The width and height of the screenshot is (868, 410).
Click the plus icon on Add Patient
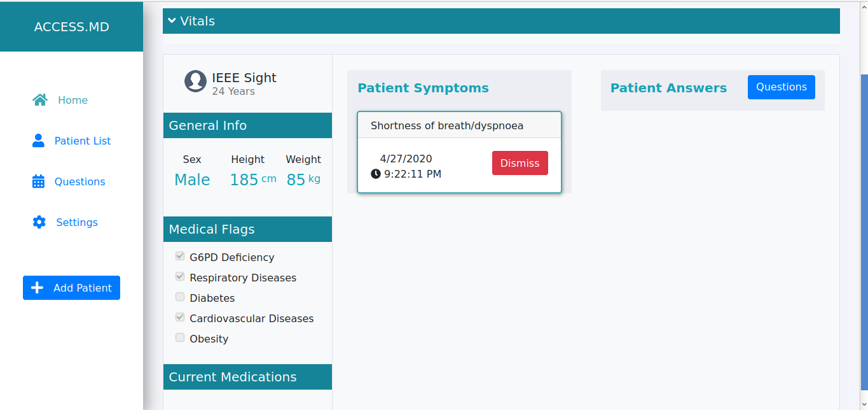tap(38, 288)
